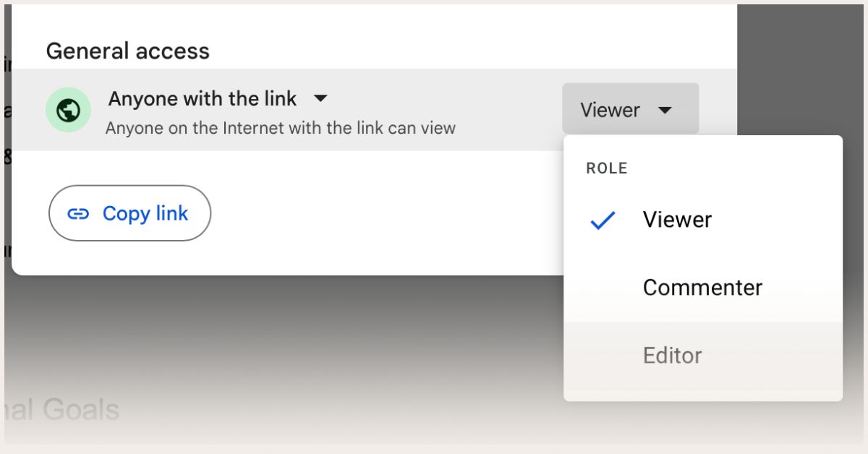Click the Copy link text label
Image resolution: width=868 pixels, height=454 pixels.
[145, 213]
